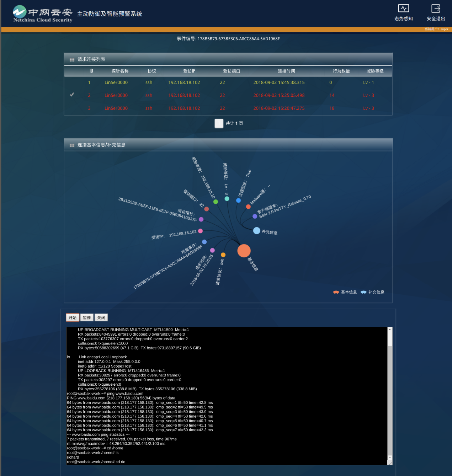Click the 连接基本信息 panel grid icon

[72, 145]
